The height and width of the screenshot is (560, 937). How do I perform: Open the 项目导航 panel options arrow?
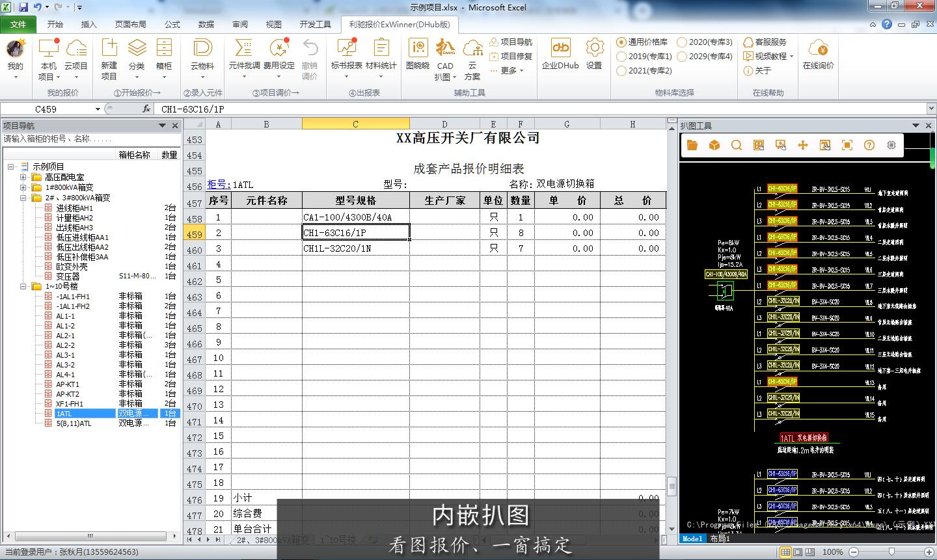[x=163, y=126]
